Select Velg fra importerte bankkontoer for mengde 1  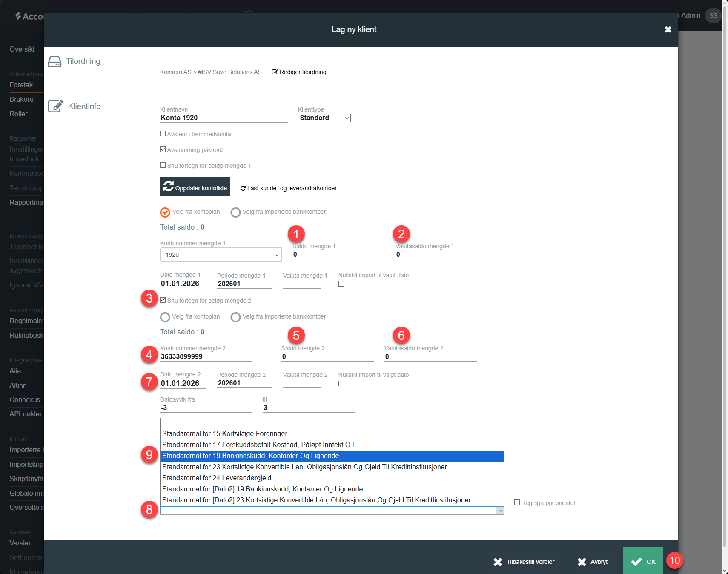pyautogui.click(x=235, y=212)
